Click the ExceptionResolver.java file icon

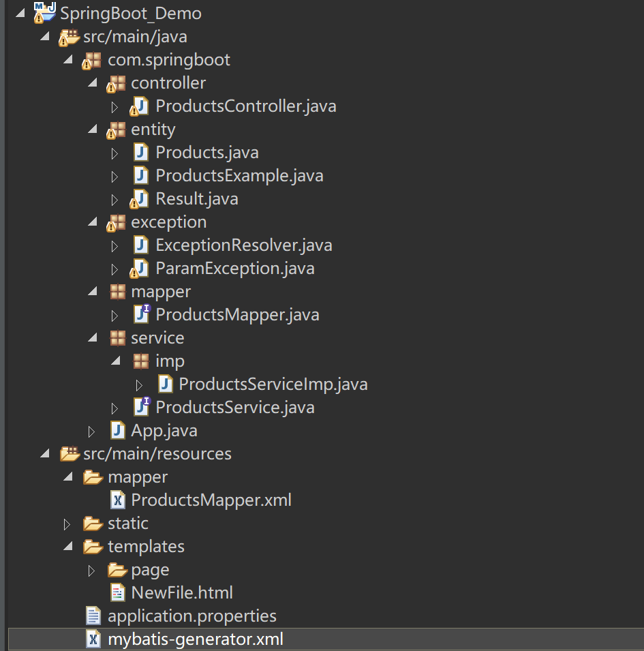(141, 245)
